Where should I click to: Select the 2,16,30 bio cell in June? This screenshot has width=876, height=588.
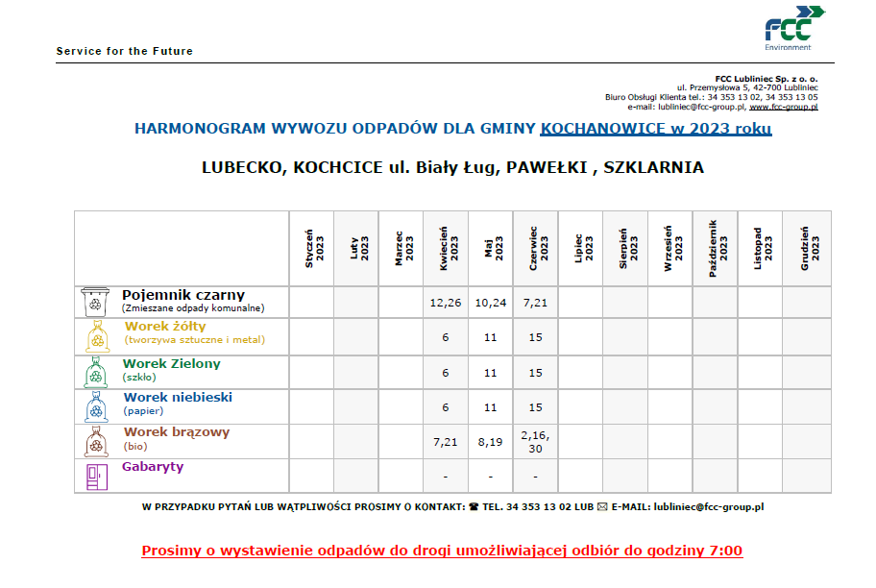coord(535,441)
